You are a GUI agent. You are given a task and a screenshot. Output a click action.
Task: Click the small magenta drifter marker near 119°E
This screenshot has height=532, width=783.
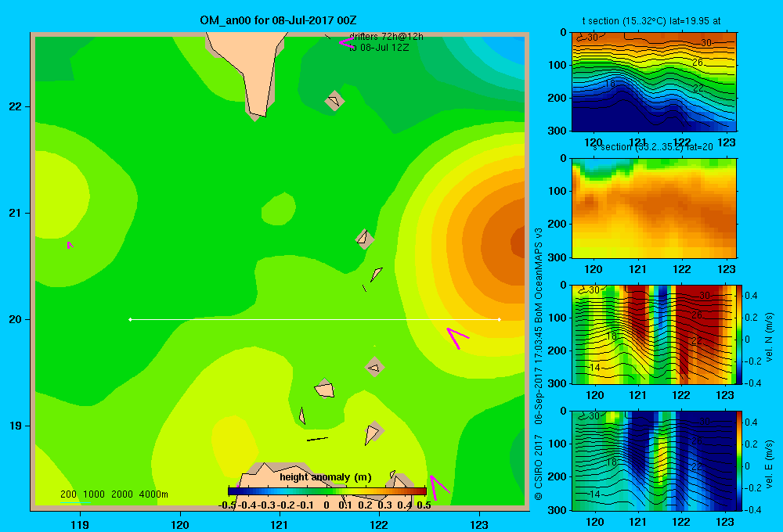tap(70, 245)
